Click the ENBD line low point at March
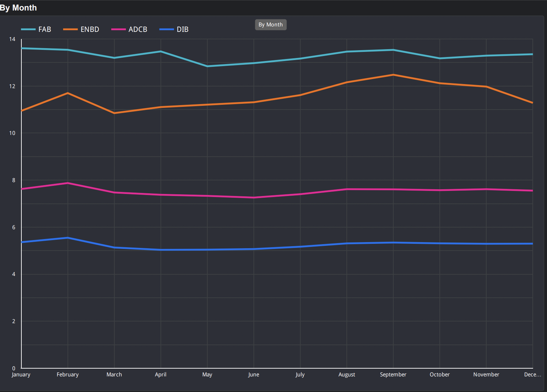 pos(114,113)
